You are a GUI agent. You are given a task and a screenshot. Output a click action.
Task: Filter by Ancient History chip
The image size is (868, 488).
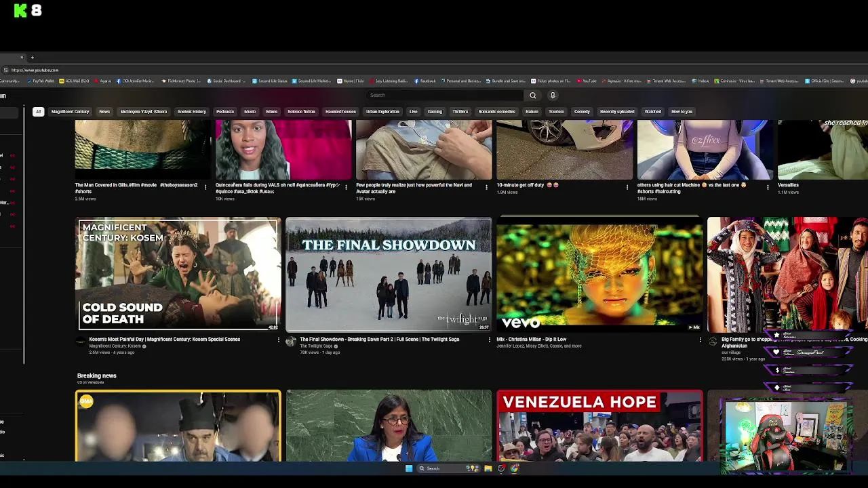coord(191,112)
